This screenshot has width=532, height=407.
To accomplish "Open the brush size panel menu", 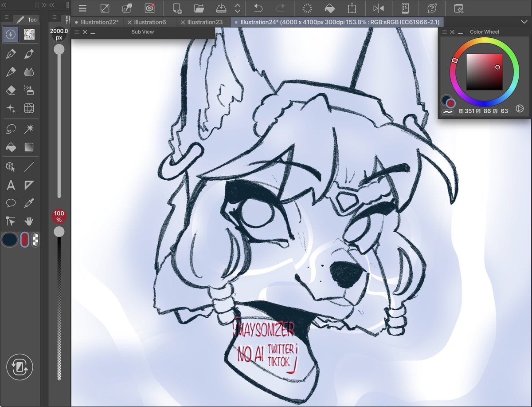I will (54, 17).
